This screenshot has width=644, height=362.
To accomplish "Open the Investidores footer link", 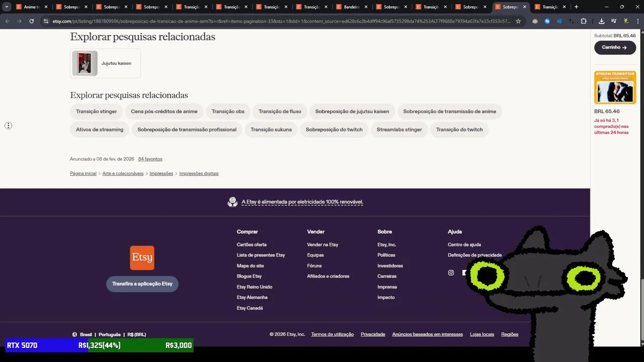I will [x=390, y=266].
